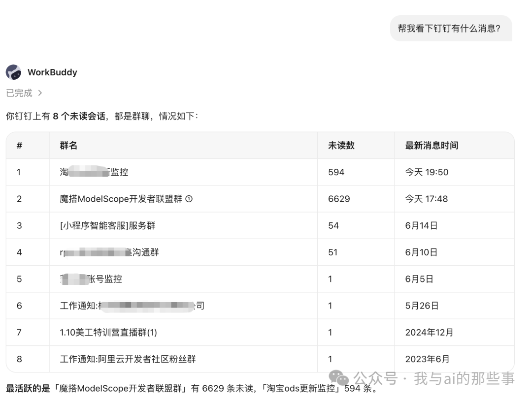Click the row number 3 cell

pos(19,226)
